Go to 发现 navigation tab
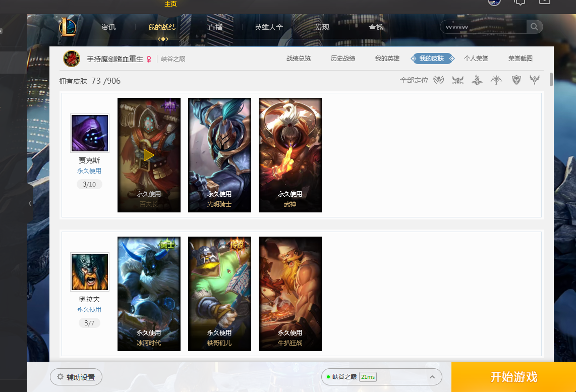The height and width of the screenshot is (392, 576). click(322, 27)
